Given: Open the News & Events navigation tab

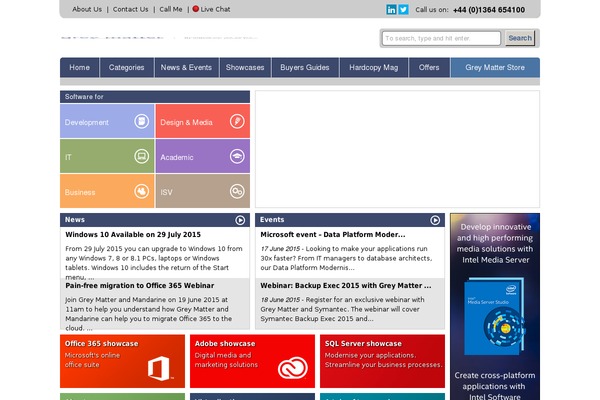Looking at the screenshot, I should (186, 67).
